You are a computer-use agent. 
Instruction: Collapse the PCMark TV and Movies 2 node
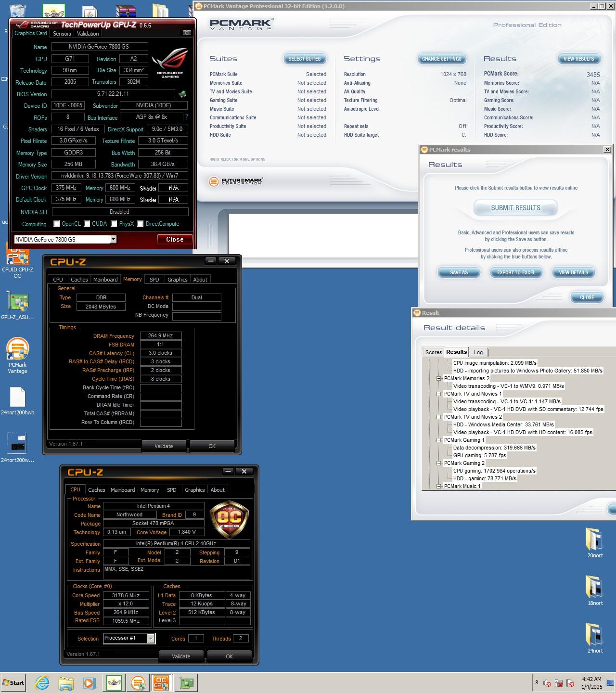coord(438,417)
